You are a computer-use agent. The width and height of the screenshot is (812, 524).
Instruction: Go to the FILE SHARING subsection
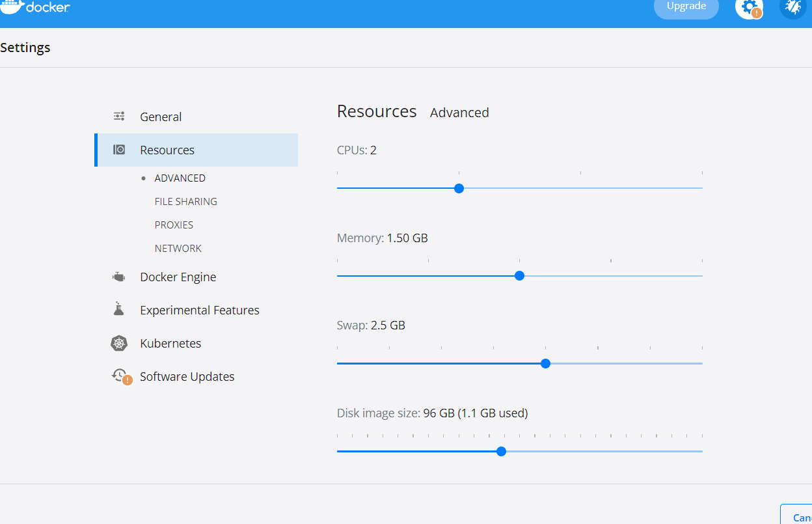pos(185,202)
